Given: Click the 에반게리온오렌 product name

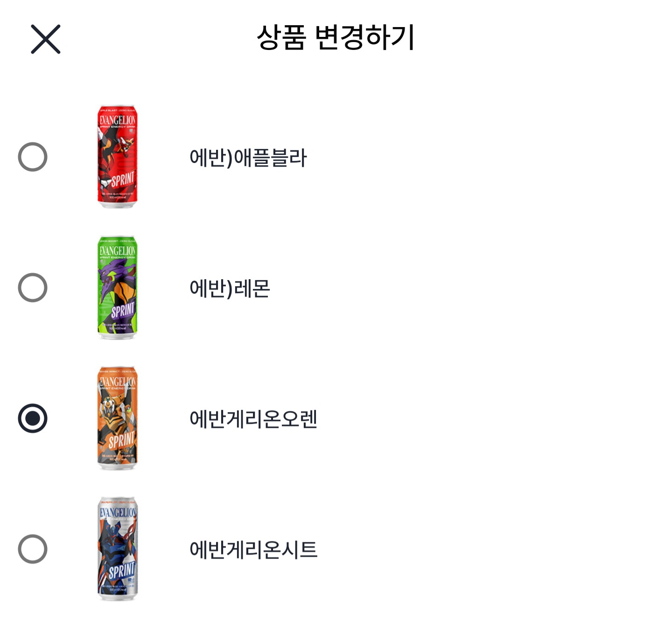Looking at the screenshot, I should (x=253, y=419).
